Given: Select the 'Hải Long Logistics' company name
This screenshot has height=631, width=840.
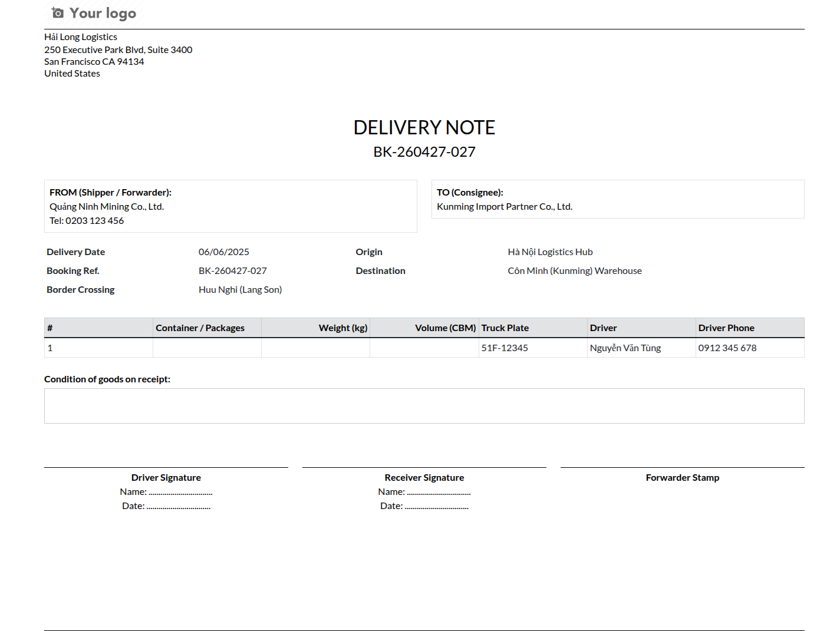Looking at the screenshot, I should [x=81, y=37].
